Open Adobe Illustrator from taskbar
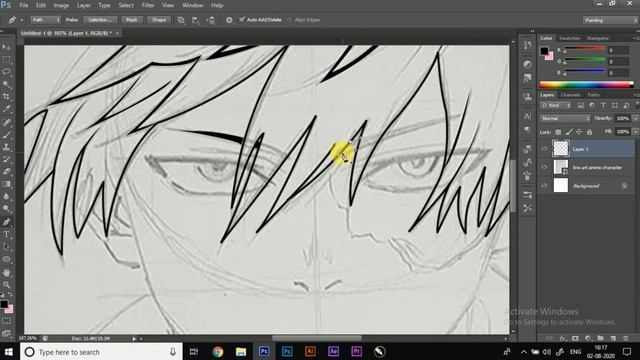The width and height of the screenshot is (640, 360). click(x=310, y=351)
